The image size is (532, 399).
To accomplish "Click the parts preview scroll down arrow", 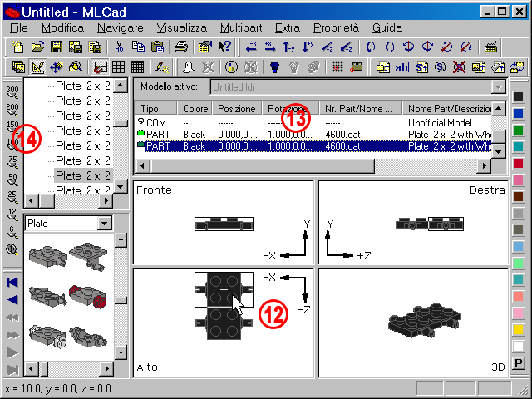I will click(120, 352).
